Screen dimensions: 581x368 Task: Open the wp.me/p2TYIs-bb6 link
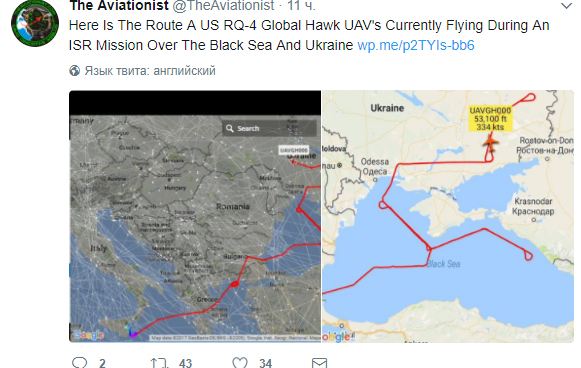416,45
